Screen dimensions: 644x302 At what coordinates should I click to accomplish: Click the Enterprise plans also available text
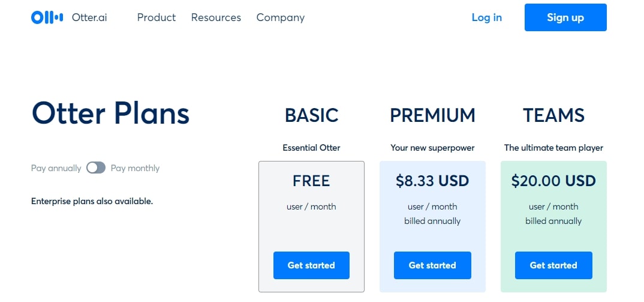click(x=92, y=202)
